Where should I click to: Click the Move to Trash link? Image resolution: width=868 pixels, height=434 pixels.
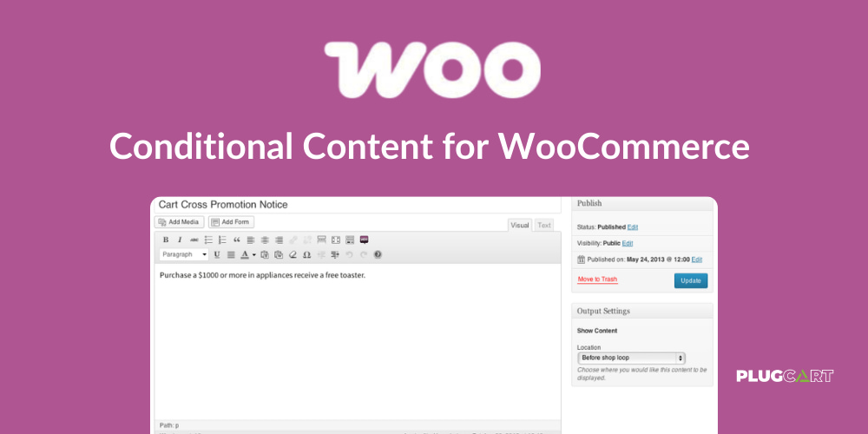click(597, 279)
